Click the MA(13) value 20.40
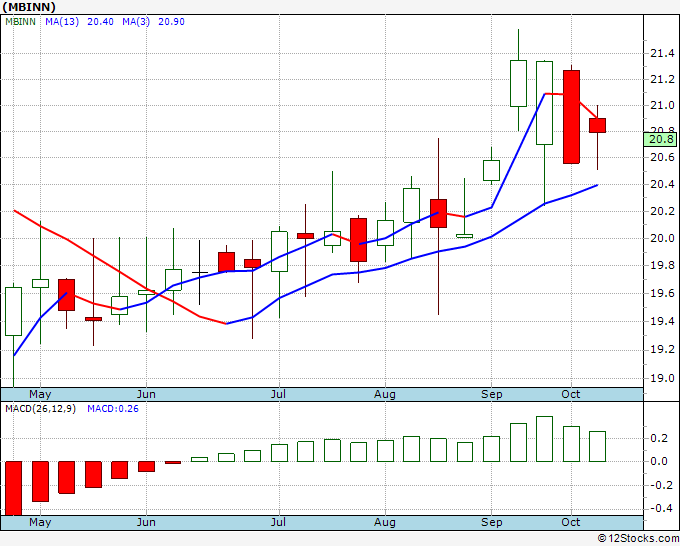The width and height of the screenshot is (680, 546). pyautogui.click(x=100, y=22)
